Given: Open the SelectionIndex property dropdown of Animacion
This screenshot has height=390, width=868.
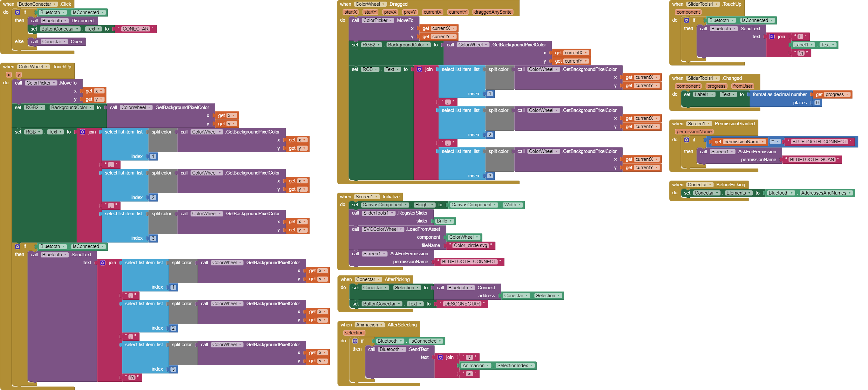Looking at the screenshot, I should point(532,366).
